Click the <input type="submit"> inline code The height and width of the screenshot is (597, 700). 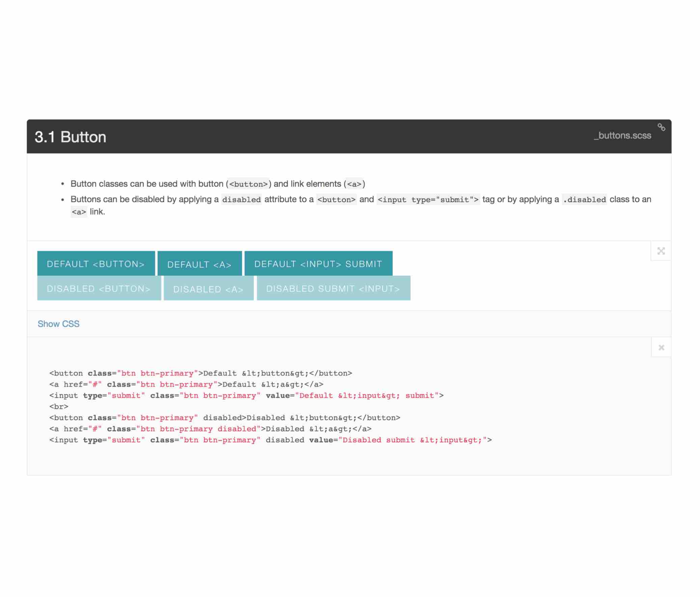(x=428, y=199)
